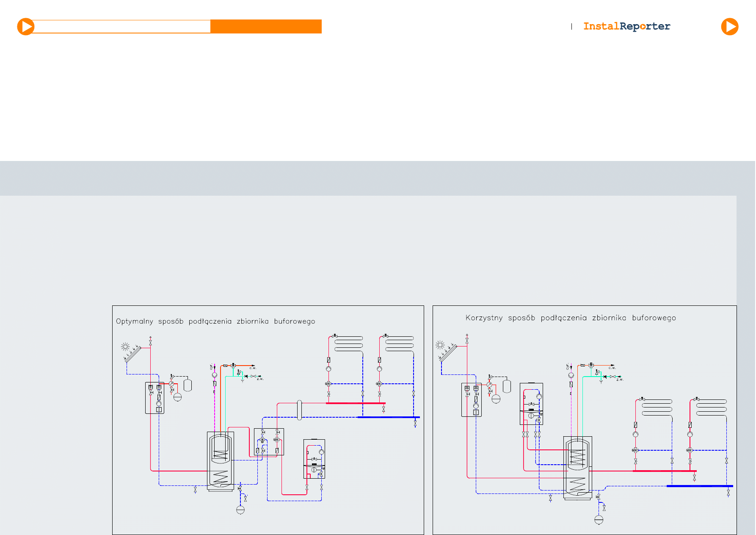Image resolution: width=756 pixels, height=535 pixels.
Task: Click the orange header bar segment
Action: (266, 26)
